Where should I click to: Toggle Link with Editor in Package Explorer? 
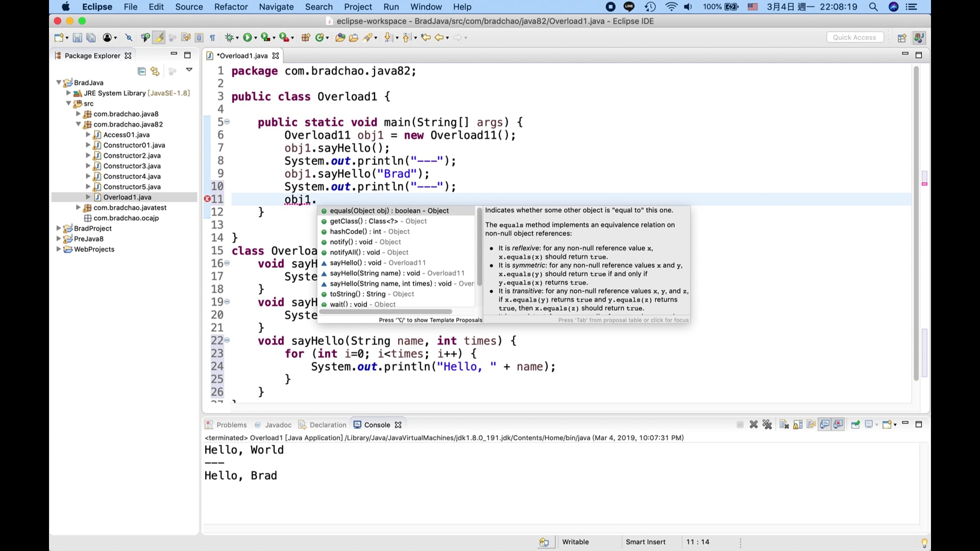[155, 71]
